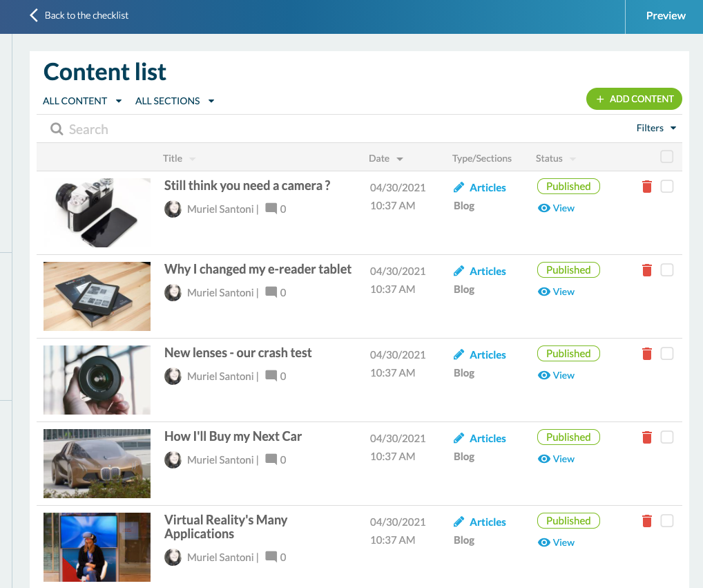Click comment icon under 'How I'll Buy my Next Car'
Image resolution: width=703 pixels, height=588 pixels.
tap(271, 459)
